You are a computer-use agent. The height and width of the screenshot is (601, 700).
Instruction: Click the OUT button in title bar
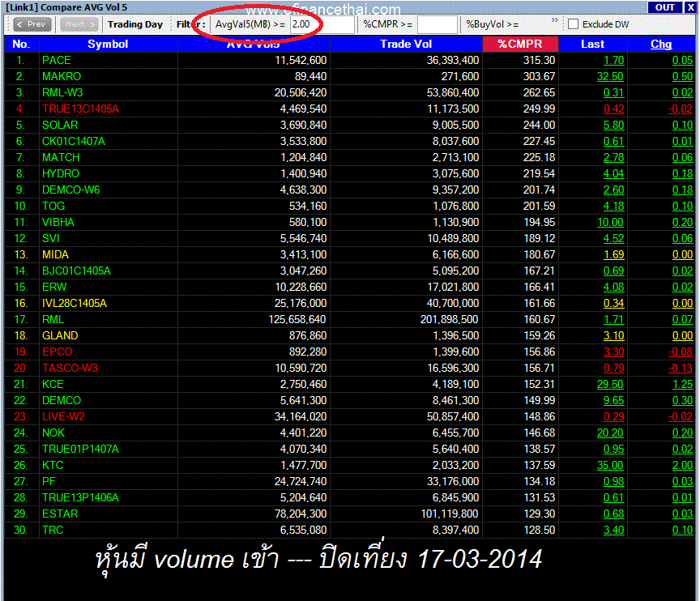click(664, 7)
